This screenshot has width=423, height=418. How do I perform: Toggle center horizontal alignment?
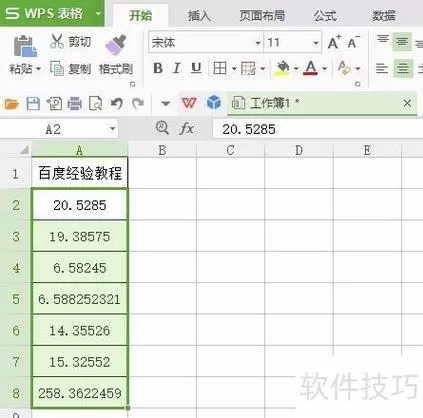coord(403,68)
